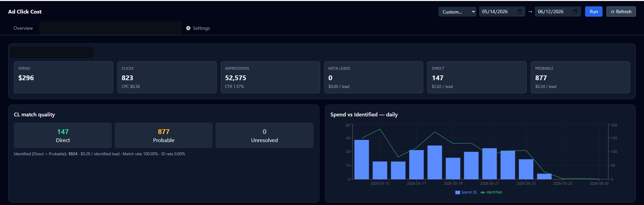
Task: Switch to the Overview tab
Action: pyautogui.click(x=23, y=28)
